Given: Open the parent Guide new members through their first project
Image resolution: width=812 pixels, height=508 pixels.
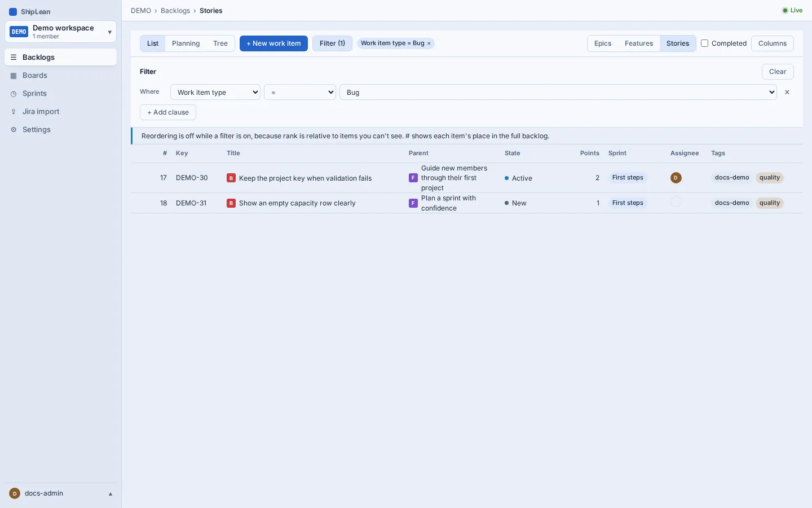Looking at the screenshot, I should 454,178.
